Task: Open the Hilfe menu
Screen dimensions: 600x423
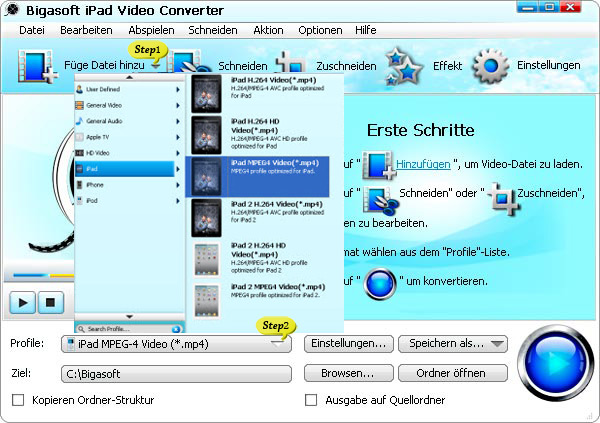Action: point(365,30)
